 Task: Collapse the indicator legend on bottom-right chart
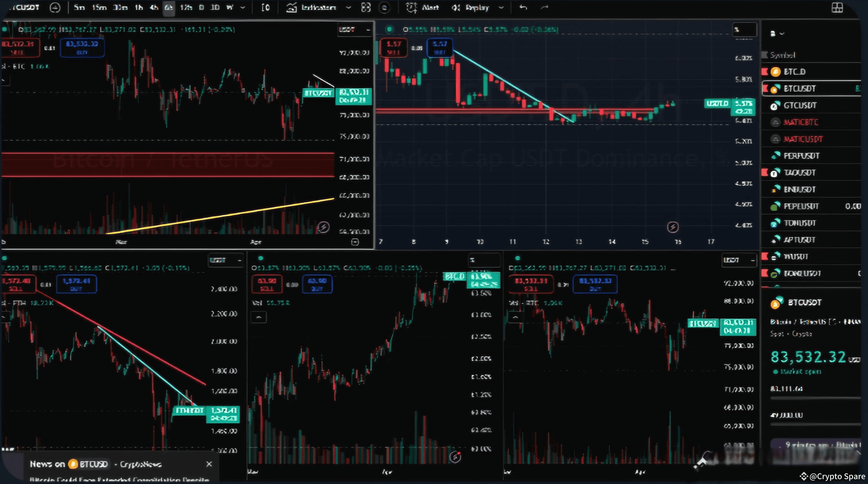(x=515, y=317)
